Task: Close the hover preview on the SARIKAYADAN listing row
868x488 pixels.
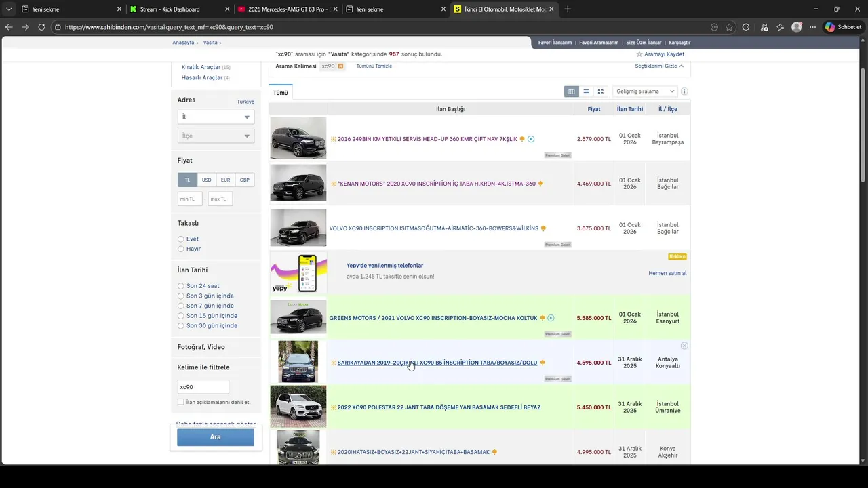Action: tap(684, 346)
